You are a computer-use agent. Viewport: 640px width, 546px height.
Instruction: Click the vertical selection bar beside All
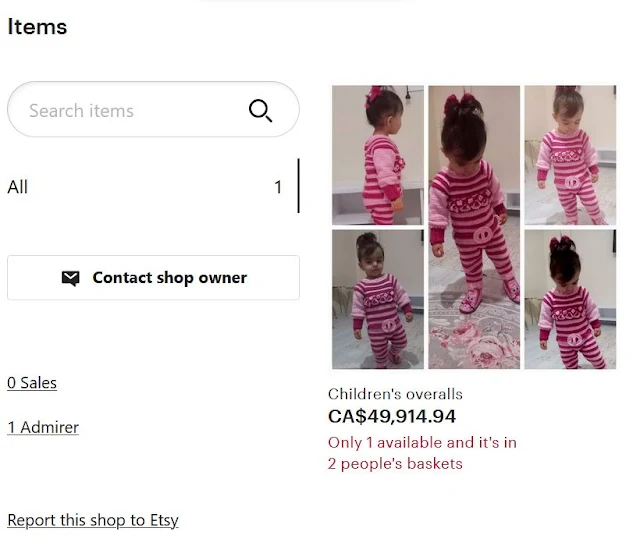click(x=299, y=186)
